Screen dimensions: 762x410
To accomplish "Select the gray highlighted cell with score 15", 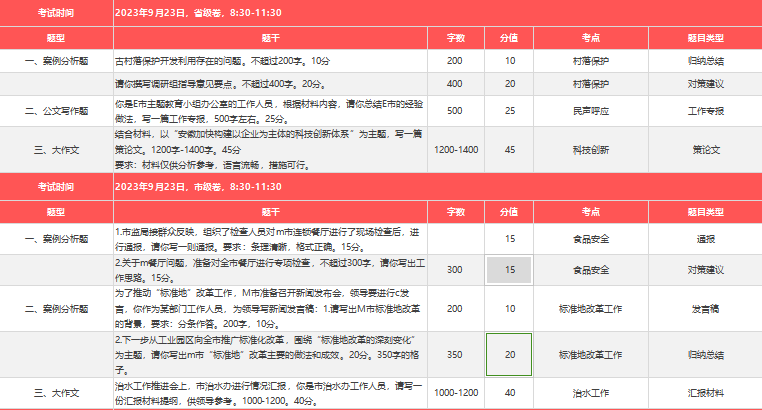I will pyautogui.click(x=510, y=270).
